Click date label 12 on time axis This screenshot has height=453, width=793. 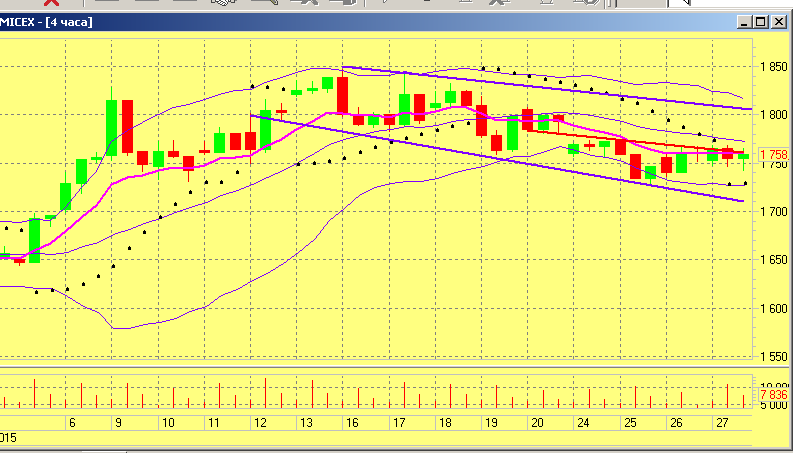pyautogui.click(x=260, y=423)
